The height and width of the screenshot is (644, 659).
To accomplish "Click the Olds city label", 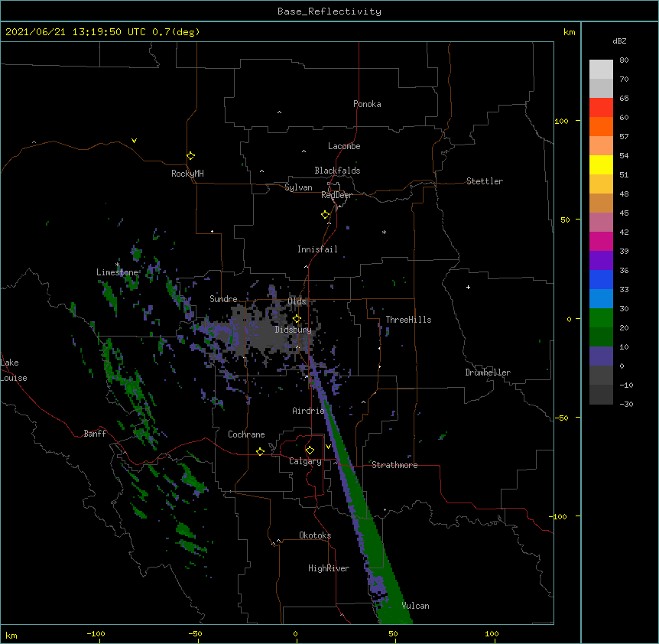I will tap(297, 301).
